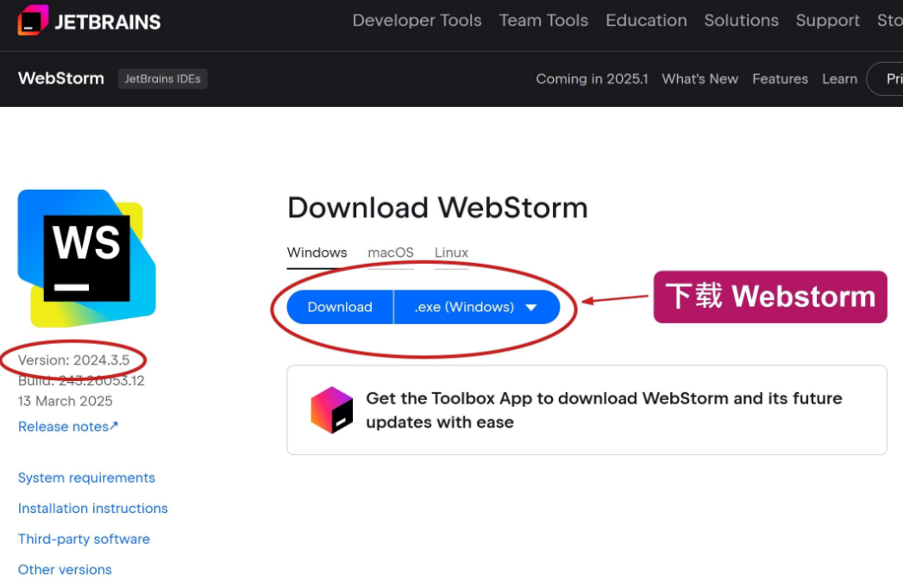Open System requirements link
The height and width of the screenshot is (588, 903).
pyautogui.click(x=86, y=478)
